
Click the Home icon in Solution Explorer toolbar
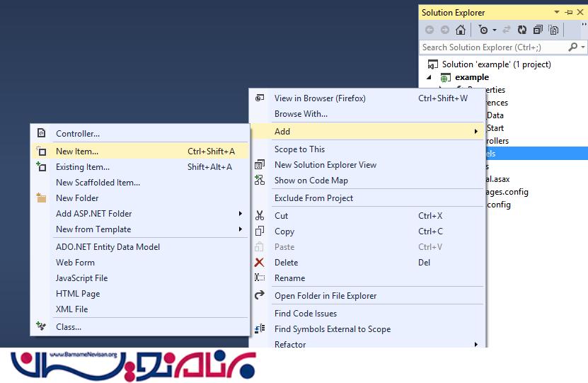461,30
